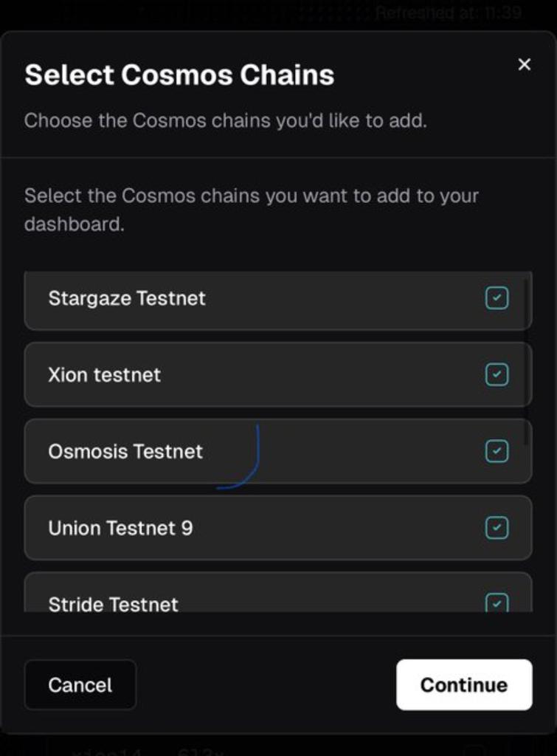Click the 'Refreshed at' timestamp behind dialog
This screenshot has width=557, height=756.
tap(449, 12)
